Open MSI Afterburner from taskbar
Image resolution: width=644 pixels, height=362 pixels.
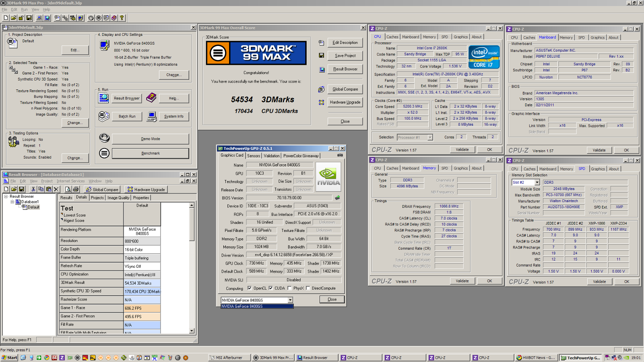click(x=229, y=358)
